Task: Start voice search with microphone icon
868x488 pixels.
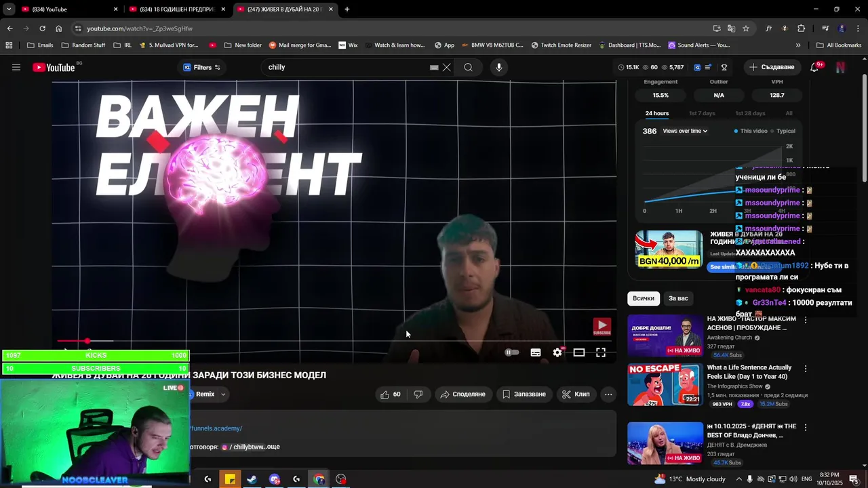Action: (x=499, y=67)
